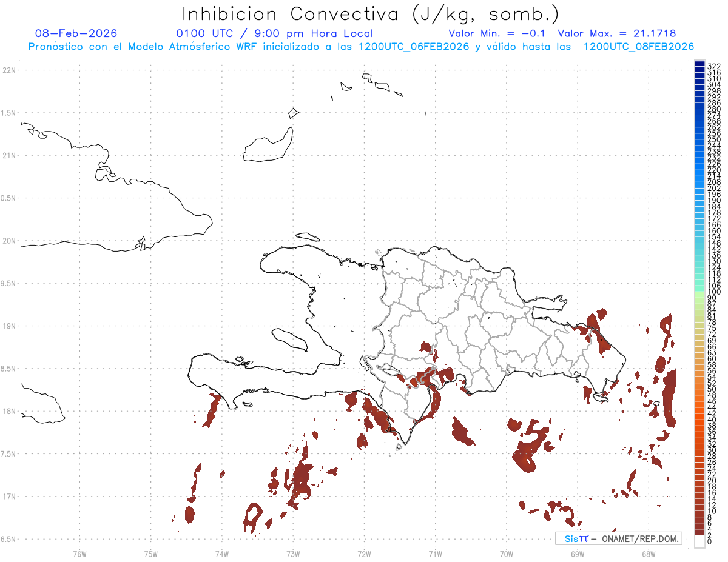Click the '73W' longitude label
This screenshot has width=728, height=562.
tap(293, 554)
